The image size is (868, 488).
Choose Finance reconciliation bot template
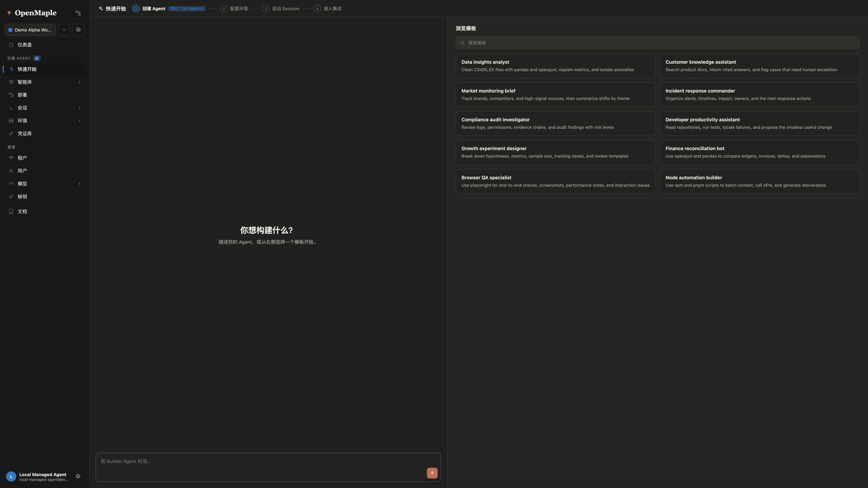pos(759,152)
